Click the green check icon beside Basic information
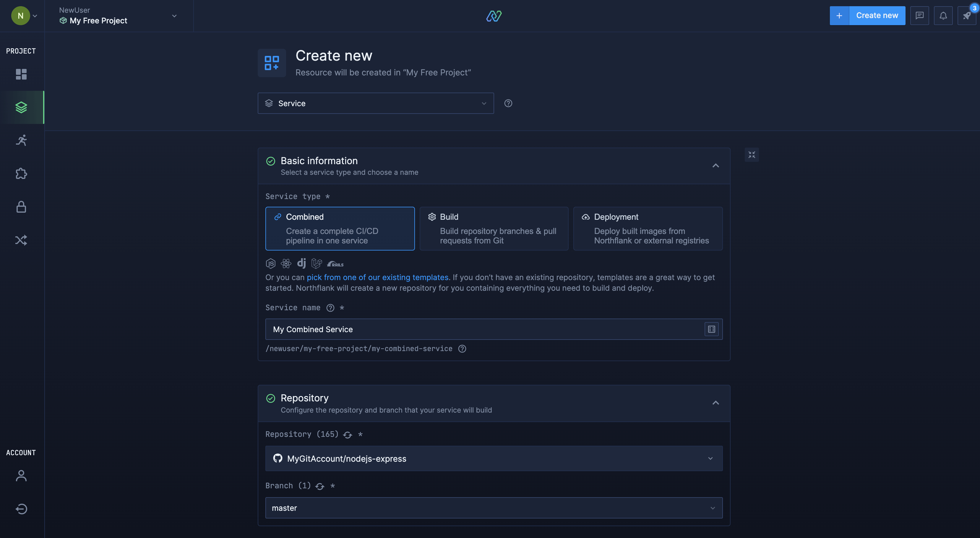The width and height of the screenshot is (980, 538). [x=270, y=161]
